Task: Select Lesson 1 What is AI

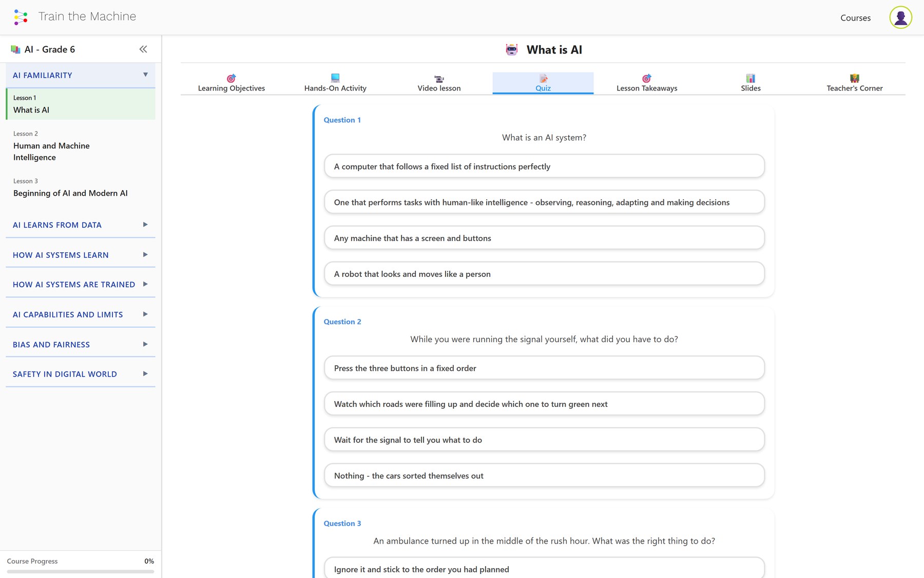Action: (x=81, y=104)
